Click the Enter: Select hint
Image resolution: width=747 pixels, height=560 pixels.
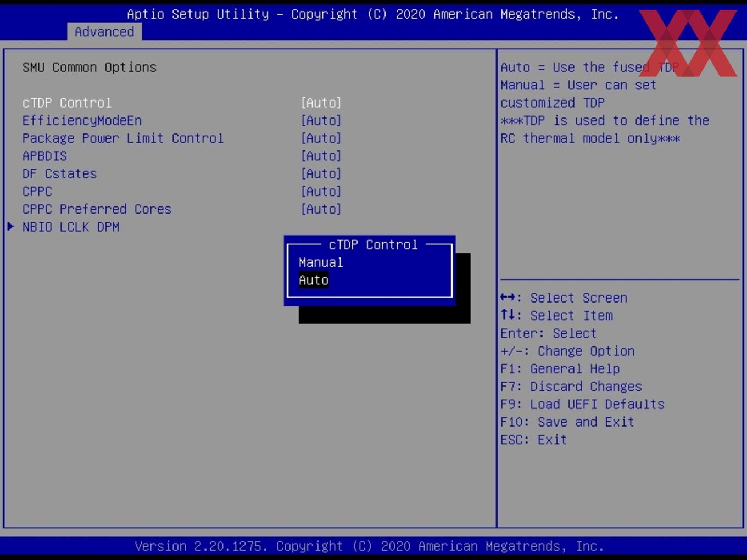click(548, 333)
